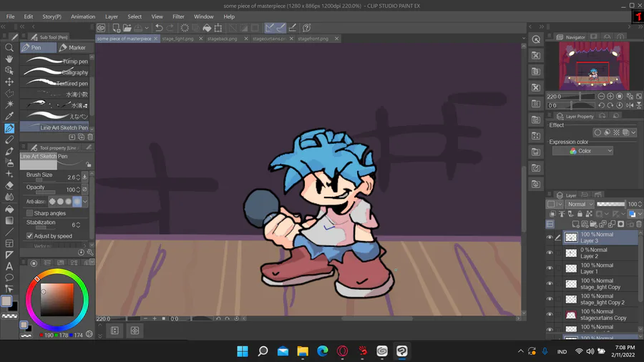Switch to the stageback.png tab
The width and height of the screenshot is (644, 362).
pos(222,39)
